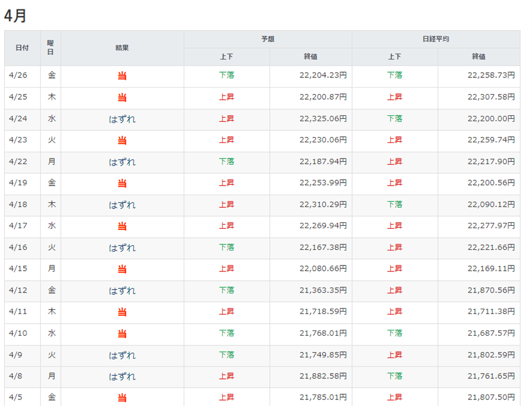Screen dimensions: 532x406
Task: Select the 当 result for 4/23
Action: (122, 140)
